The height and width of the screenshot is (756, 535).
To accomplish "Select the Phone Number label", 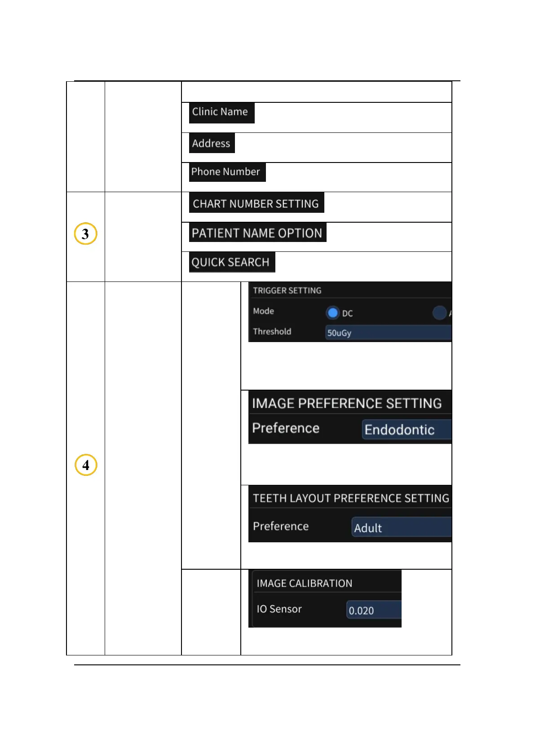I will coord(226,172).
